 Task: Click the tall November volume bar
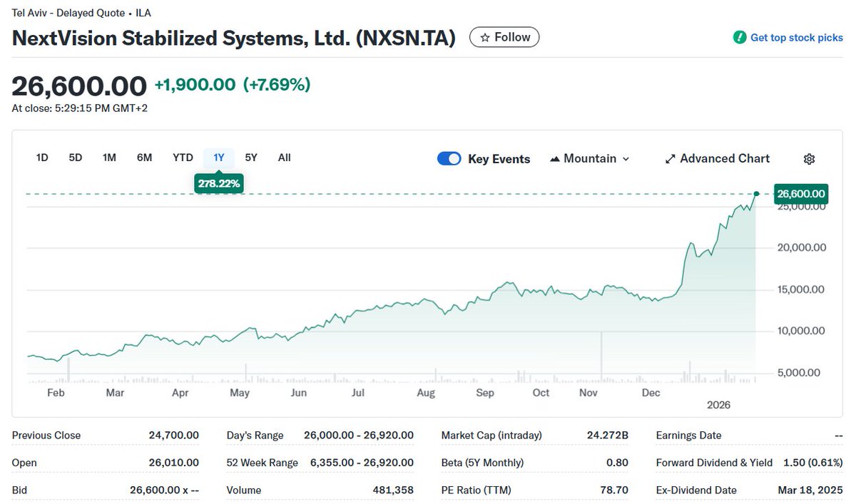pyautogui.click(x=601, y=355)
